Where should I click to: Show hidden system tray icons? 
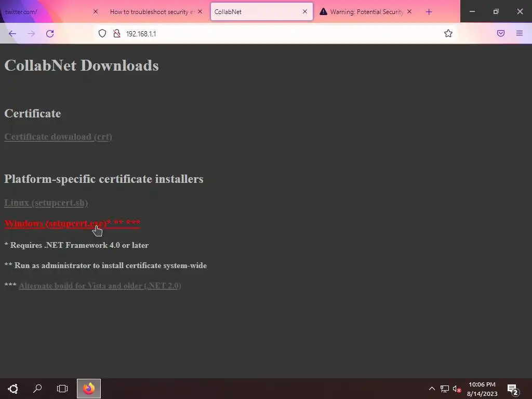click(432, 389)
